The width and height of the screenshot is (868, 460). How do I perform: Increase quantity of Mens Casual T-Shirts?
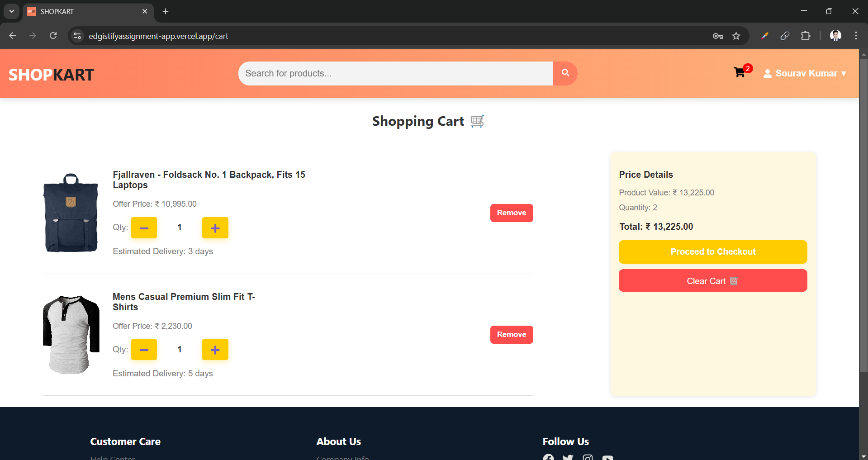pyautogui.click(x=215, y=350)
